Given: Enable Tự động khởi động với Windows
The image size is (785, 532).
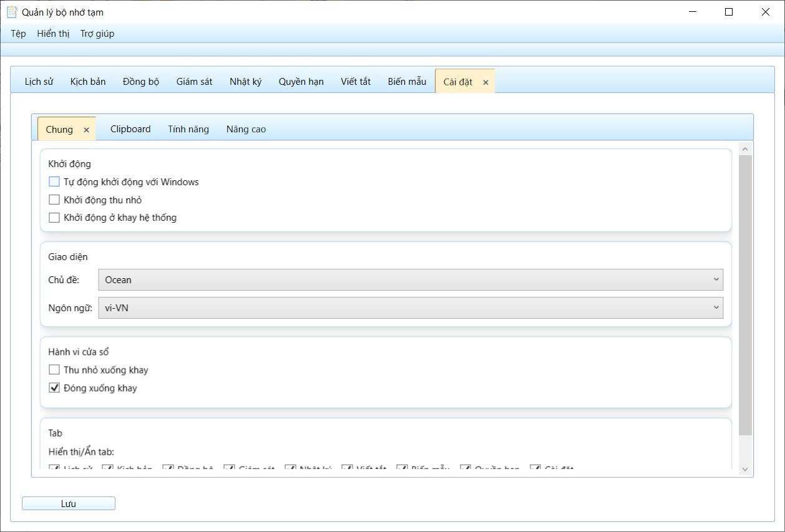Looking at the screenshot, I should 54,182.
